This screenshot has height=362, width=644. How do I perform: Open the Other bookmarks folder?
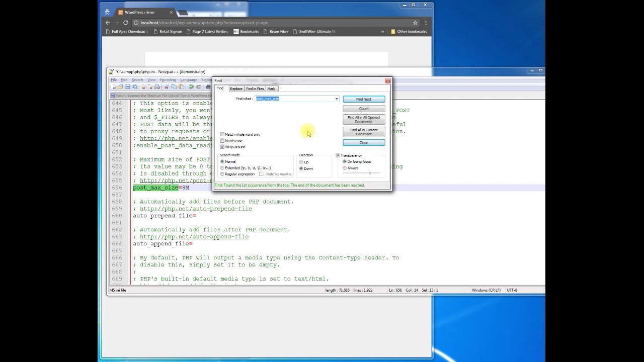409,32
